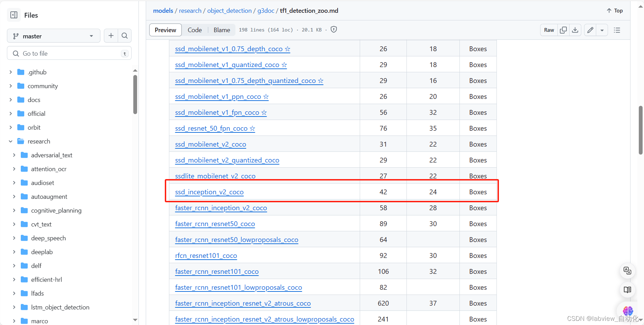Expand the deep_speech folder chevron
This screenshot has height=325, width=644.
pos(14,238)
